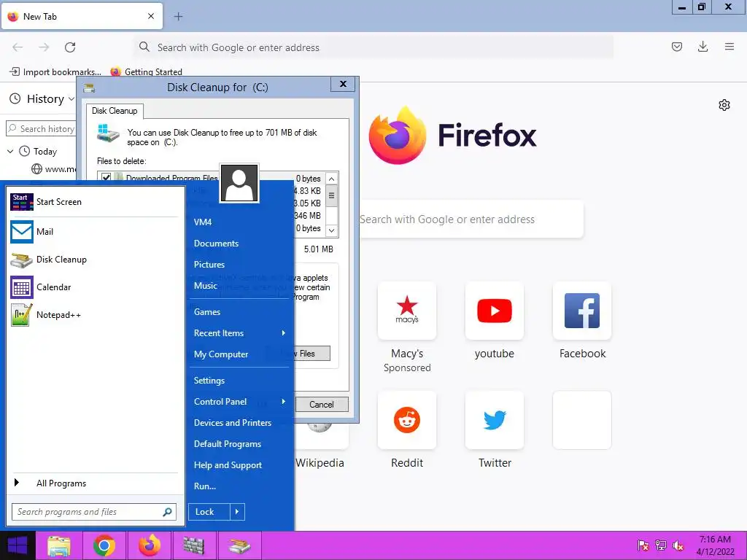Save to Pocket icon in Firefox
The image size is (747, 560).
[677, 47]
